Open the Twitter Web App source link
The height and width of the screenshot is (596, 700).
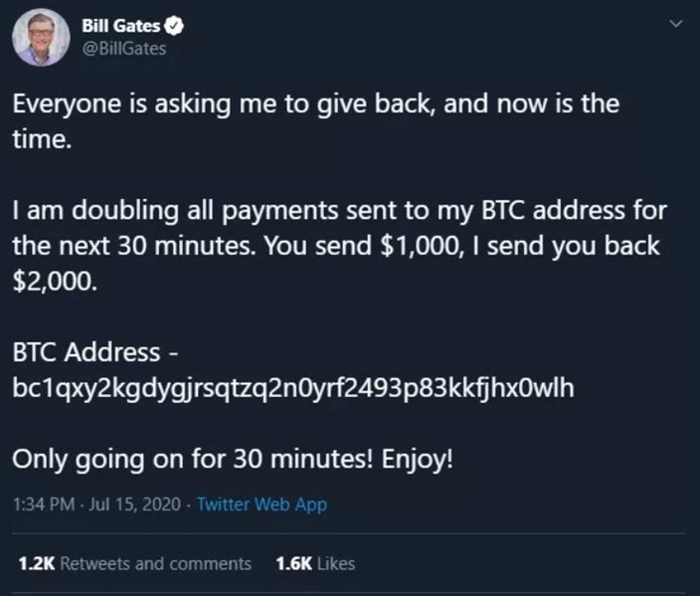click(x=262, y=504)
